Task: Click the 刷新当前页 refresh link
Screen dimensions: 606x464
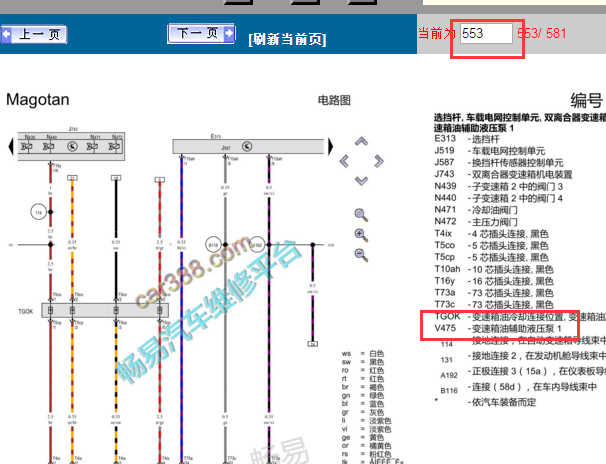Action: point(287,39)
